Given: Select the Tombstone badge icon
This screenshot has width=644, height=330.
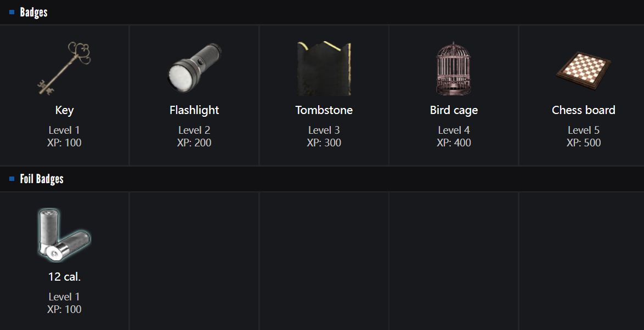Looking at the screenshot, I should [324, 68].
